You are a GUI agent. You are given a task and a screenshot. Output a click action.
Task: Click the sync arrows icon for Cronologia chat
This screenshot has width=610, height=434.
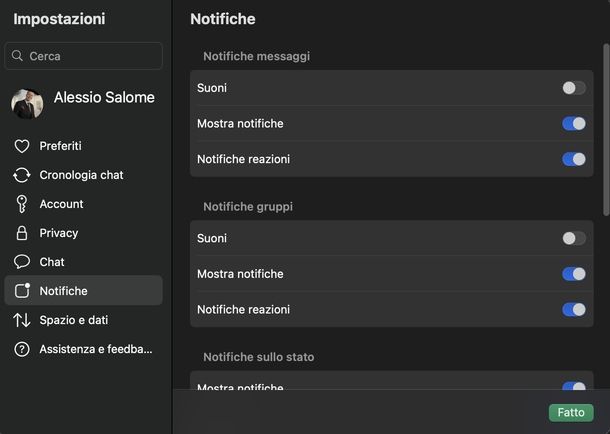pos(22,175)
